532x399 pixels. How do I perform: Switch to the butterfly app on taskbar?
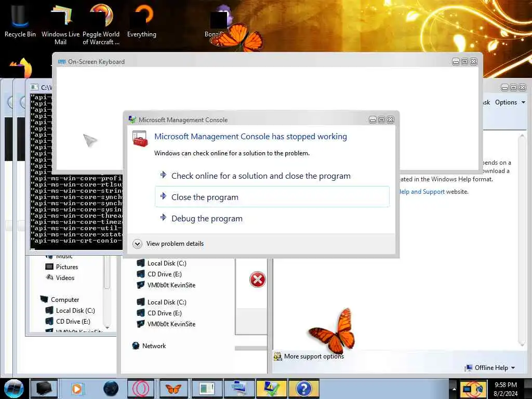[x=173, y=389]
